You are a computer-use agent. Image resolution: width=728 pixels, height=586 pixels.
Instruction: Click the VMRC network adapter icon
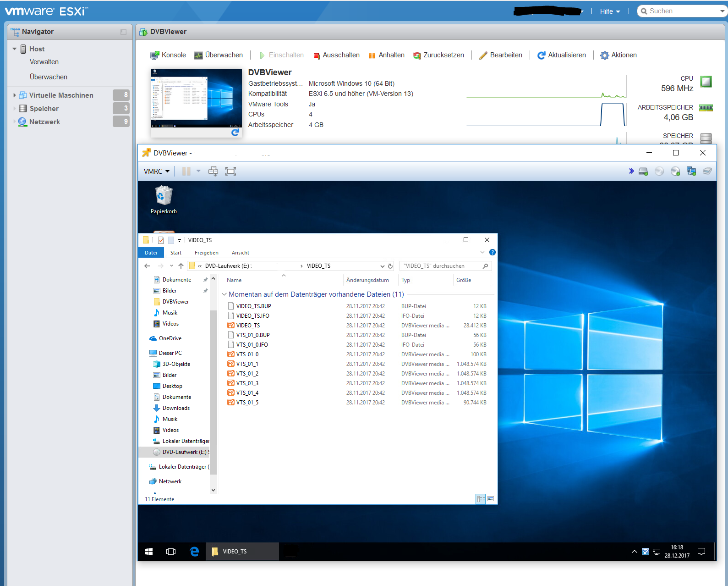click(x=691, y=171)
